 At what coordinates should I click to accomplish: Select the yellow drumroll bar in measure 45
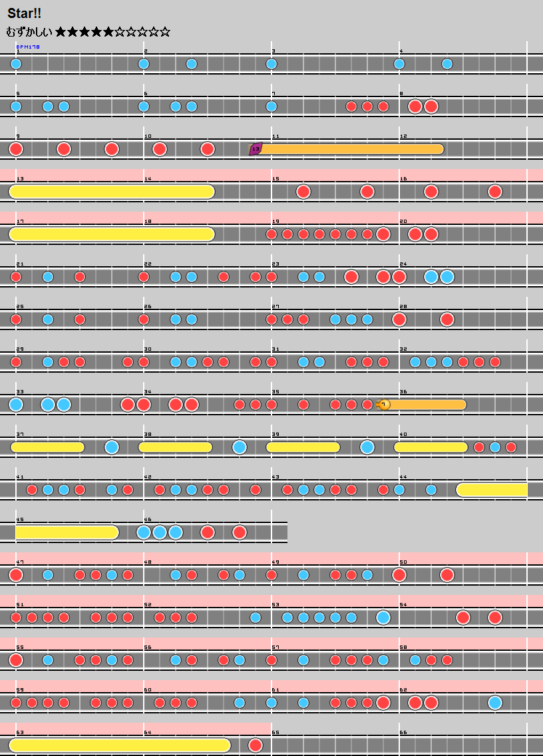[65, 532]
